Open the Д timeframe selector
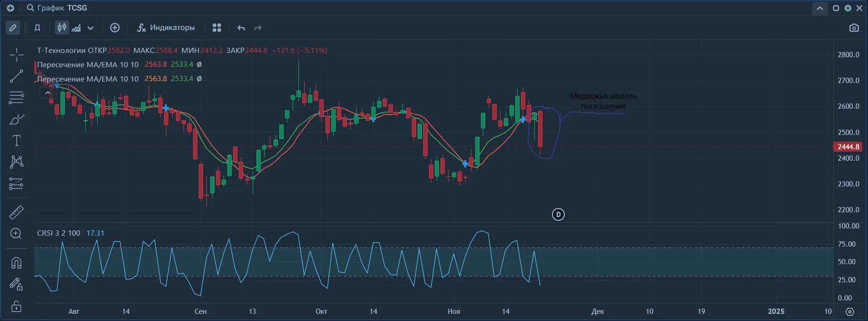 coord(37,28)
